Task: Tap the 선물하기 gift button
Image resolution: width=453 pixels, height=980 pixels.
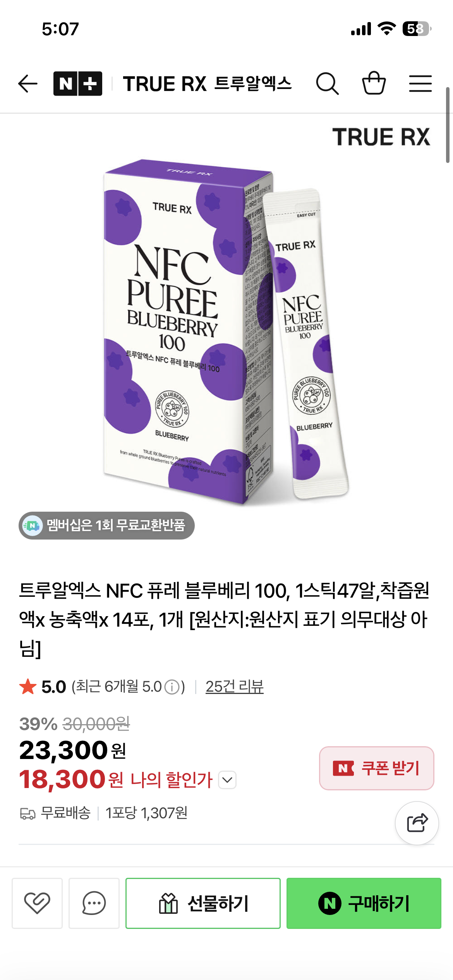Action: pyautogui.click(x=203, y=903)
